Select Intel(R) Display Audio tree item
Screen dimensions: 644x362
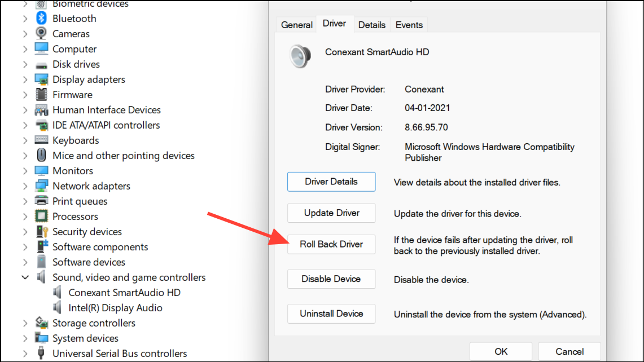[115, 308]
